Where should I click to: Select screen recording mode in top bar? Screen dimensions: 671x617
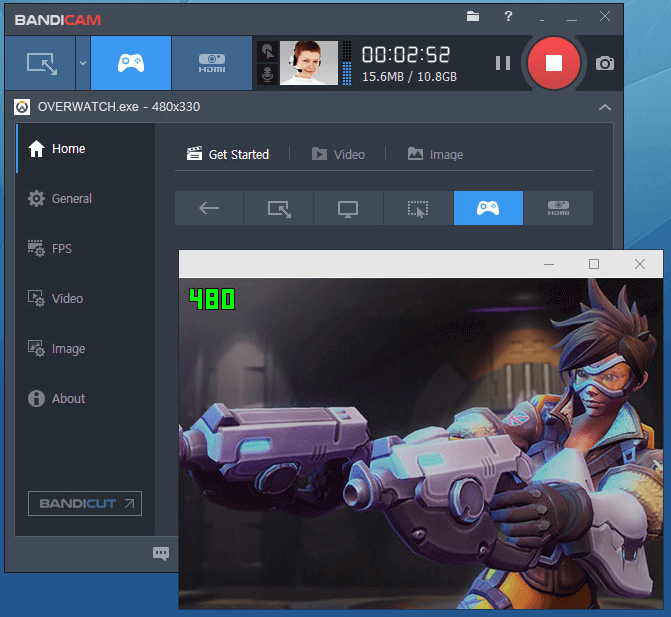coord(41,63)
